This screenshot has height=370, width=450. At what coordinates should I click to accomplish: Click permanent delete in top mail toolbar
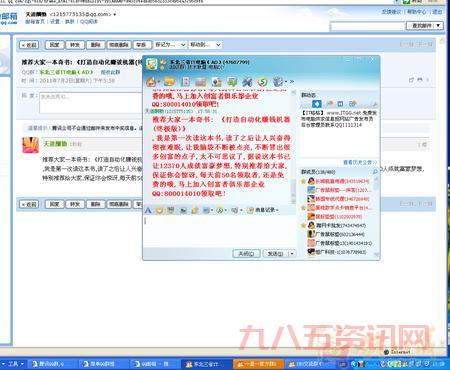(x=119, y=45)
